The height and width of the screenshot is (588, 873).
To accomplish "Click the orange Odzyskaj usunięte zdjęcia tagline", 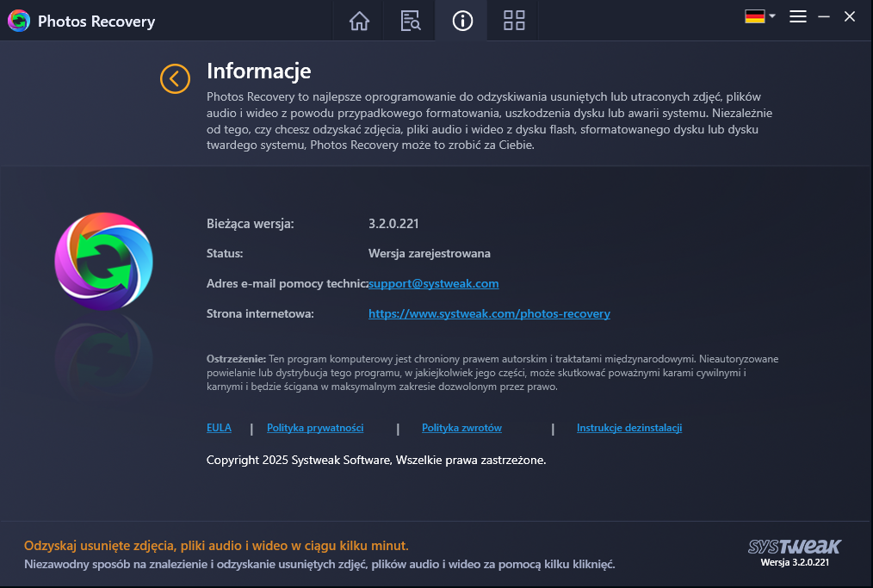I will (x=216, y=546).
